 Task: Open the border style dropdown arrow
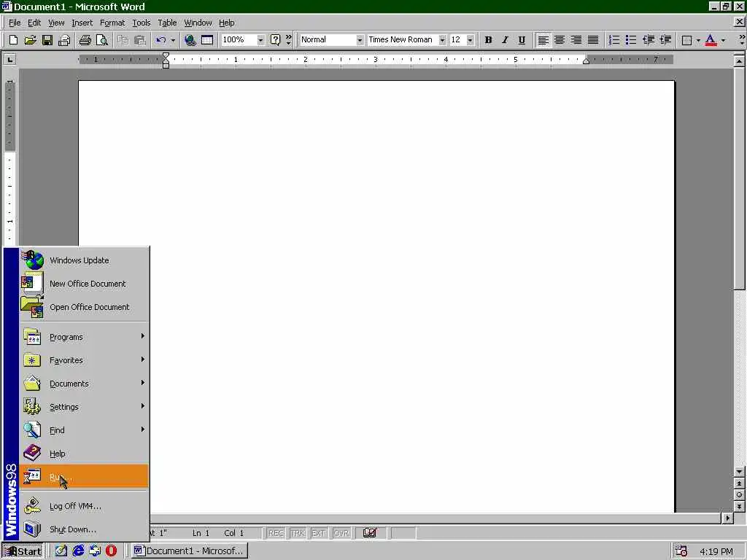pos(698,40)
